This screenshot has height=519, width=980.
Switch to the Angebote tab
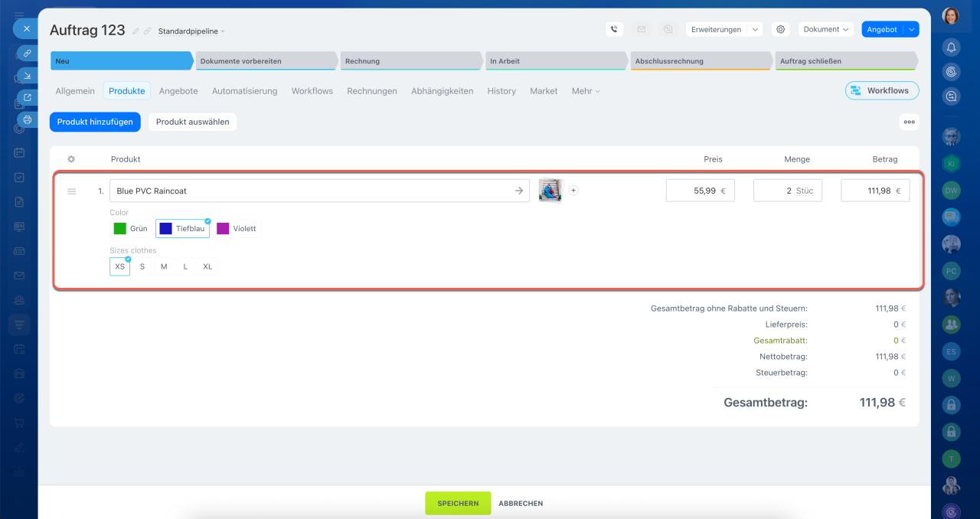pos(178,91)
